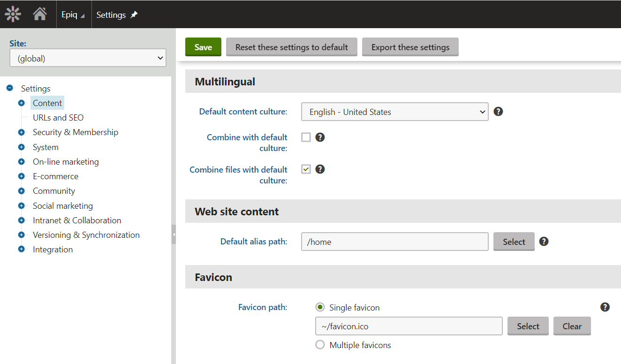Click the Default alias path text field

[394, 242]
